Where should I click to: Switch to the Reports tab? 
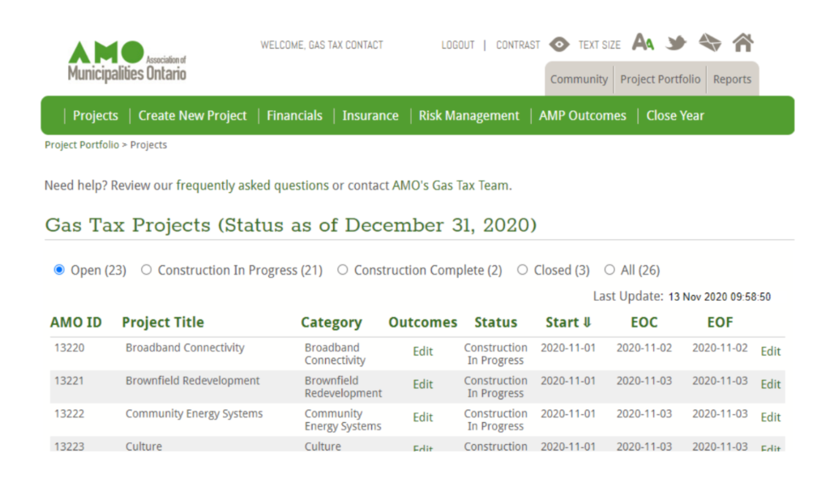[732, 79]
